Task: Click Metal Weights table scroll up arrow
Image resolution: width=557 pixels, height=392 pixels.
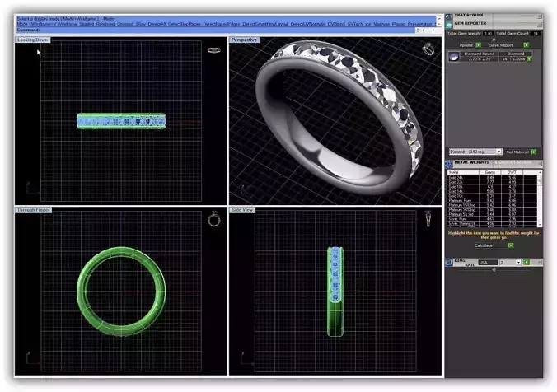Action: tap(540, 172)
